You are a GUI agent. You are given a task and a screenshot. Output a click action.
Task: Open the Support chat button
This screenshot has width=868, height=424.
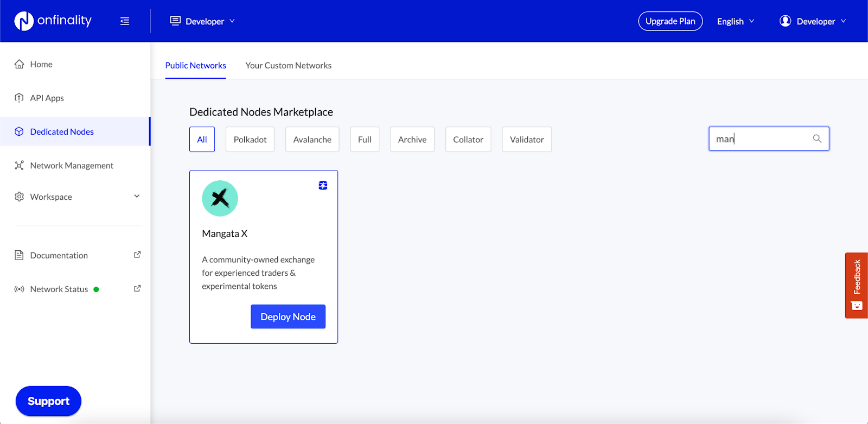(x=48, y=401)
